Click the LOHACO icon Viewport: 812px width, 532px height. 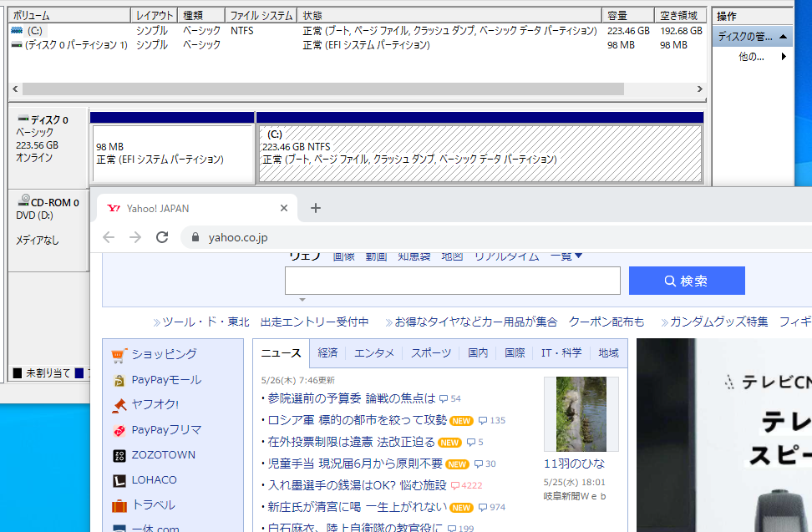pyautogui.click(x=119, y=481)
